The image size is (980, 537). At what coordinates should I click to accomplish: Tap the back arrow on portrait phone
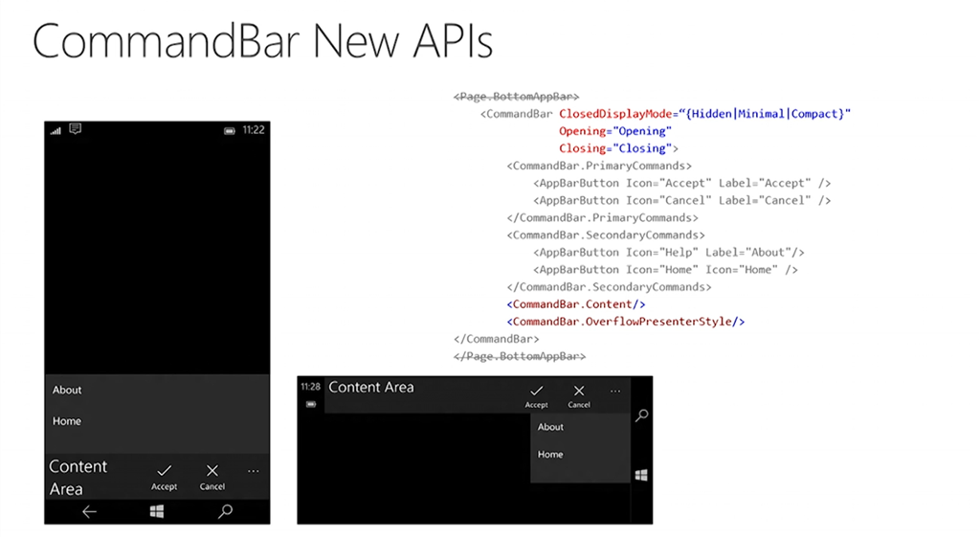[x=89, y=512]
